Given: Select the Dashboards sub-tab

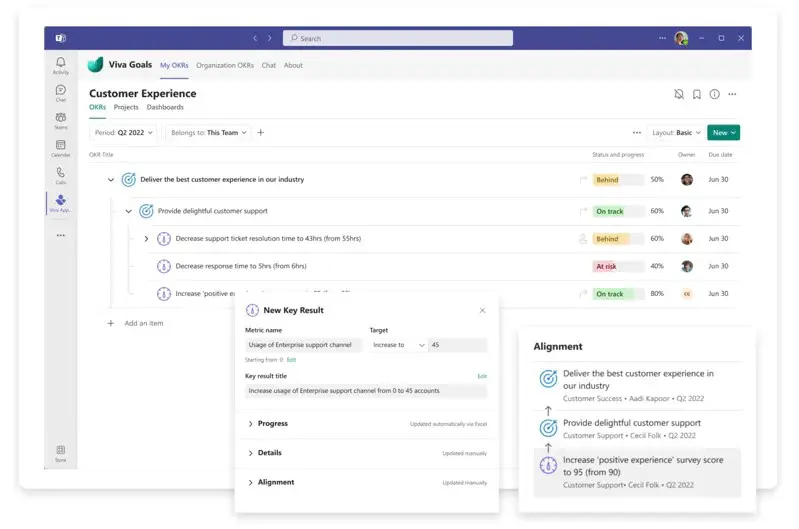Looking at the screenshot, I should 165,107.
